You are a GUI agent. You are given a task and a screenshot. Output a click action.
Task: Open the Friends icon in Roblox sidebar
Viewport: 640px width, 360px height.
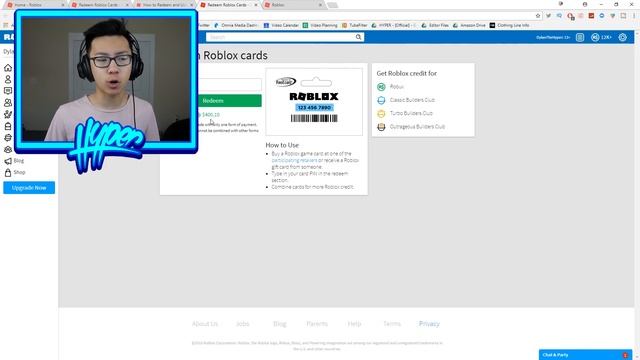point(8,102)
